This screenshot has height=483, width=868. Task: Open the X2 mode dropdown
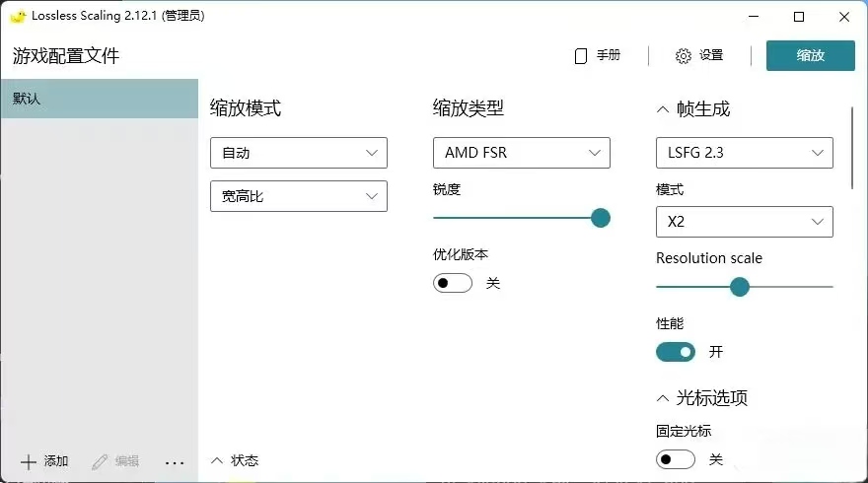click(744, 222)
